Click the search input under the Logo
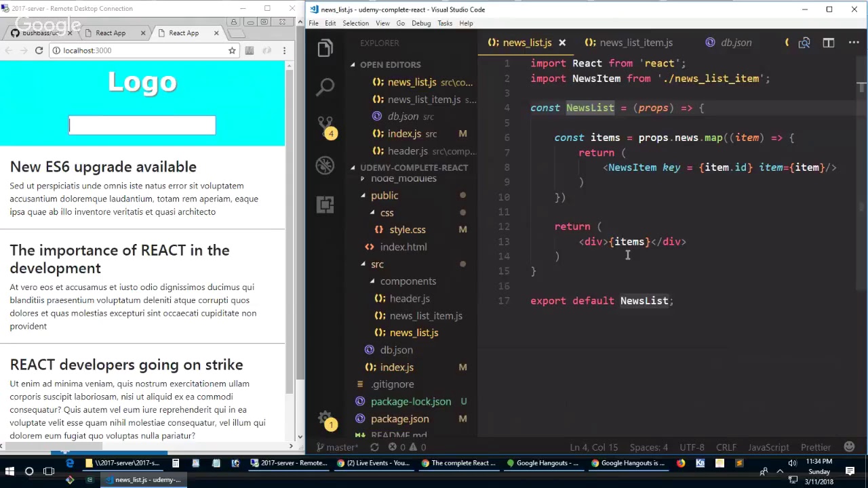The height and width of the screenshot is (488, 868). point(142,125)
